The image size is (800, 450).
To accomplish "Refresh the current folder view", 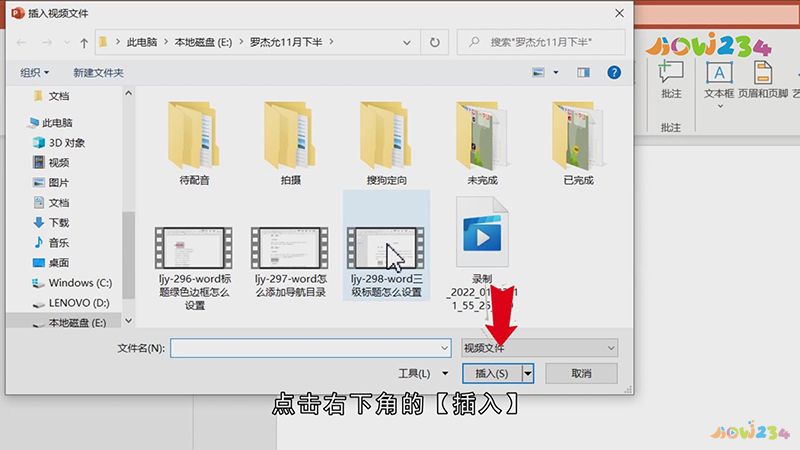I will [435, 42].
